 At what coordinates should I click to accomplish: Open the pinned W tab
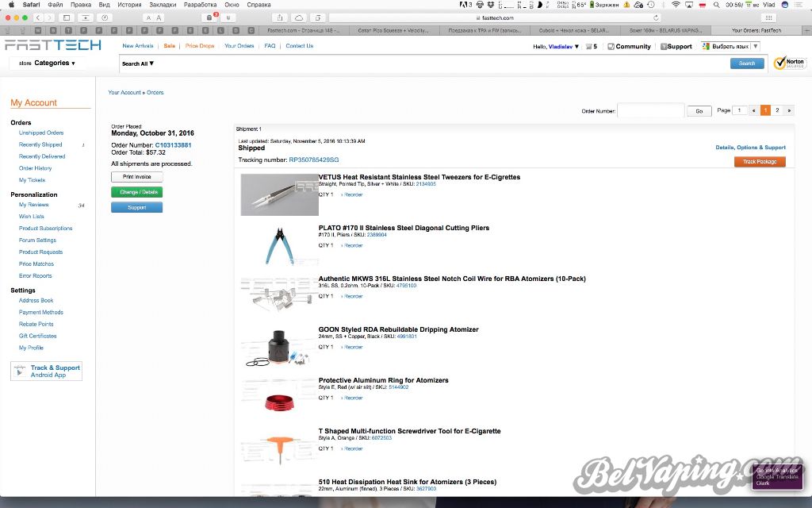point(38,31)
